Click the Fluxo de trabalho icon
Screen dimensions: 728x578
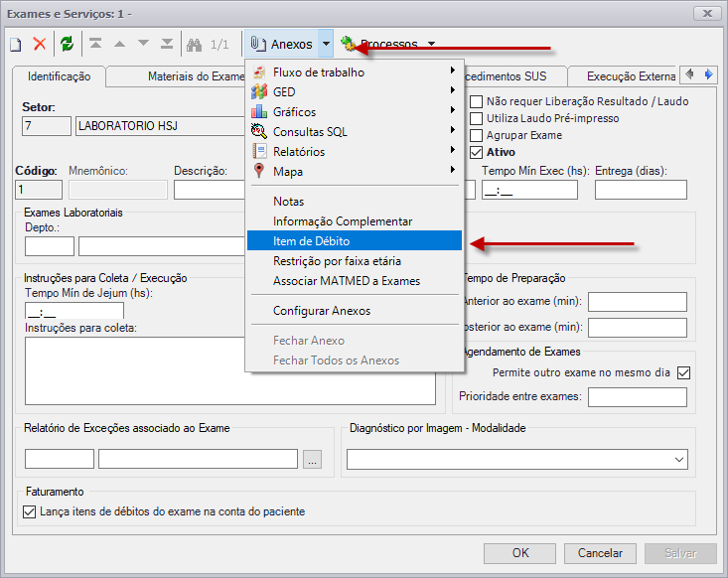click(x=259, y=72)
